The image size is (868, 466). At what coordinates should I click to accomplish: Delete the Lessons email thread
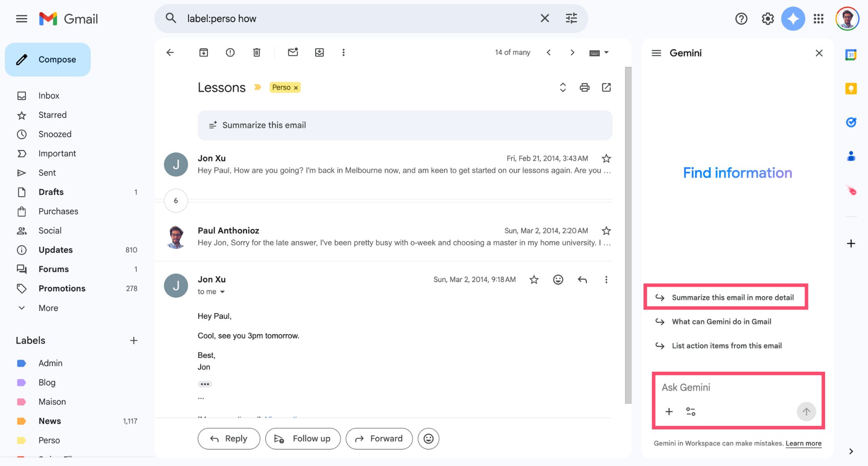point(256,52)
